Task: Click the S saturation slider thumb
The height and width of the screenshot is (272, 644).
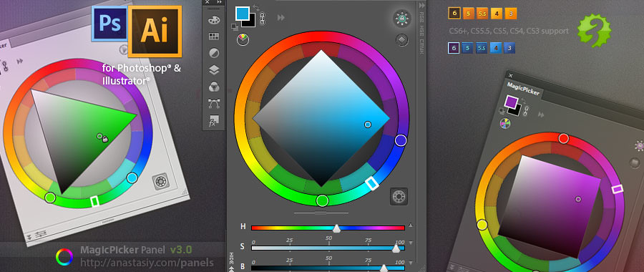Action: tap(396, 248)
